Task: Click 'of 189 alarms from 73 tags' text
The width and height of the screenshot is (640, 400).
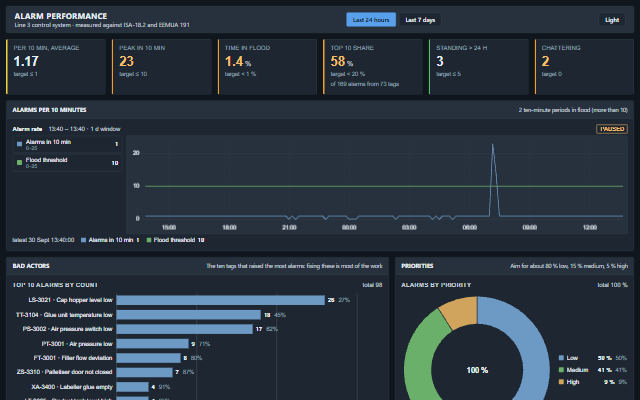Action: point(365,84)
